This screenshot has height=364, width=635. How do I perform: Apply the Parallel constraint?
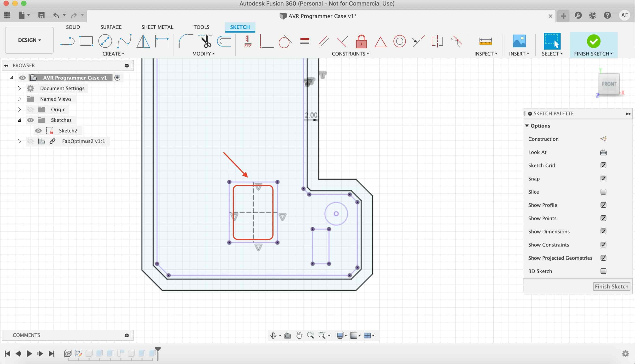(x=324, y=41)
